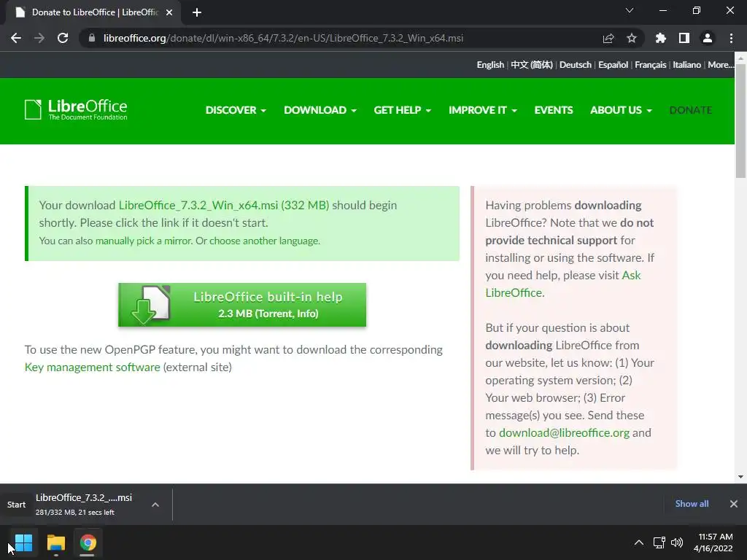Expand the IMPROVE IT menu
Screen dimensions: 747x560
point(483,110)
